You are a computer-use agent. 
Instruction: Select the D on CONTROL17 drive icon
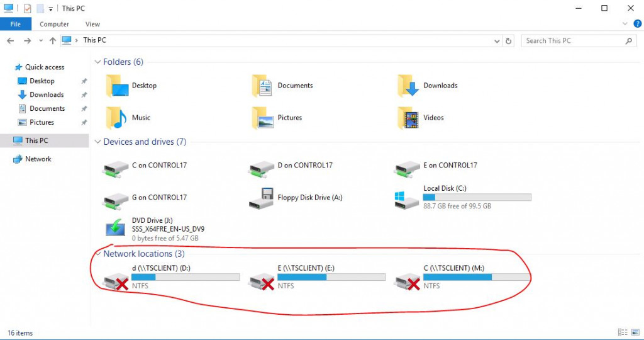pyautogui.click(x=262, y=169)
